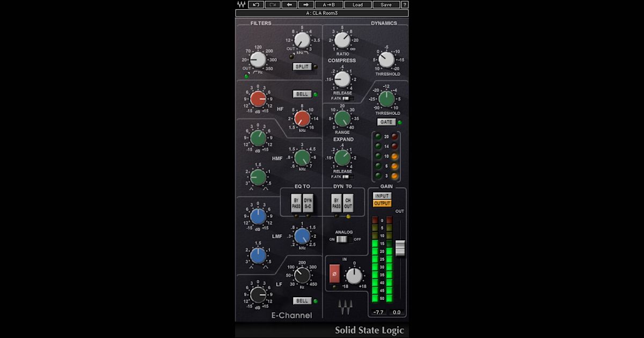The width and height of the screenshot is (644, 338).
Task: Toggle the DYN TO CH OUT button
Action: [x=348, y=203]
